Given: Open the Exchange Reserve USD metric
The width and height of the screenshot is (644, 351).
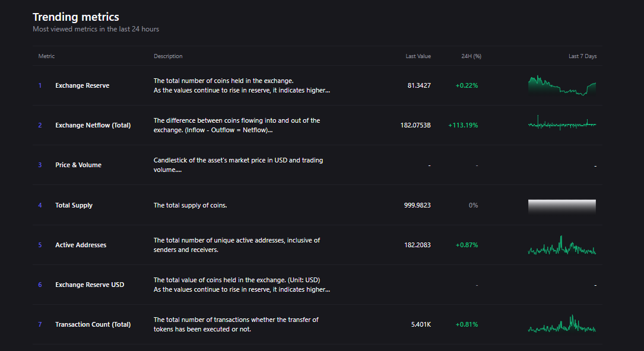Looking at the screenshot, I should (90, 285).
